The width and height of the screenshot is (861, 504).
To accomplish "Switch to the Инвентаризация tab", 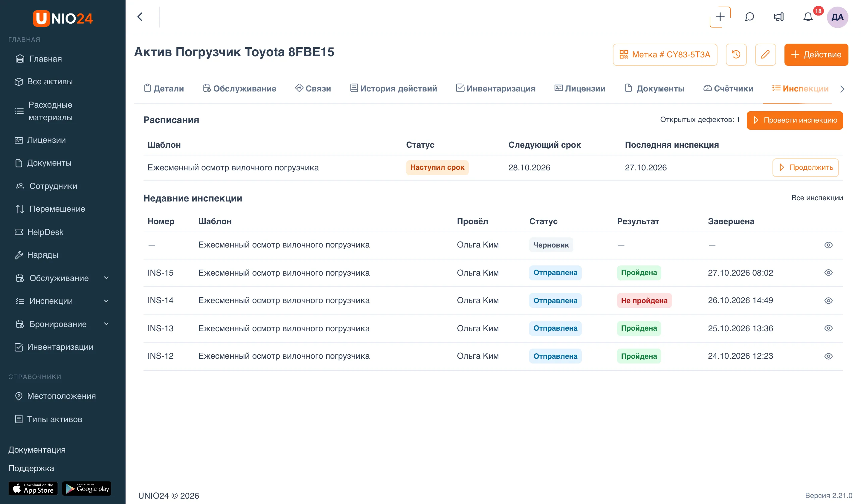I will pyautogui.click(x=496, y=88).
